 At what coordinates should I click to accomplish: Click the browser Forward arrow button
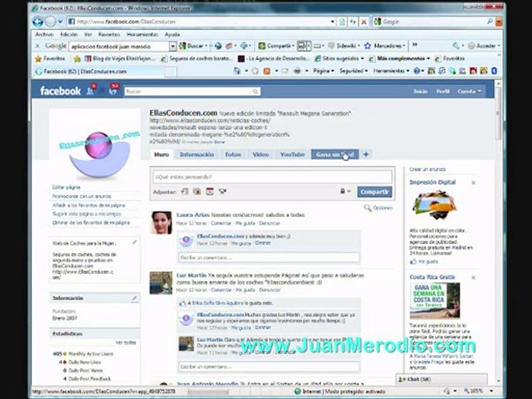[x=50, y=22]
